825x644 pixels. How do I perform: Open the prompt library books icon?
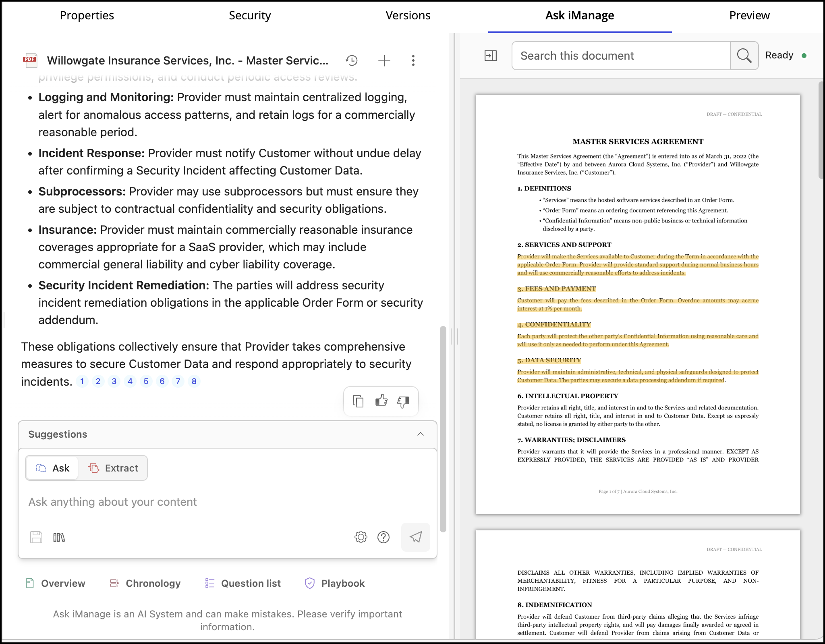[59, 537]
